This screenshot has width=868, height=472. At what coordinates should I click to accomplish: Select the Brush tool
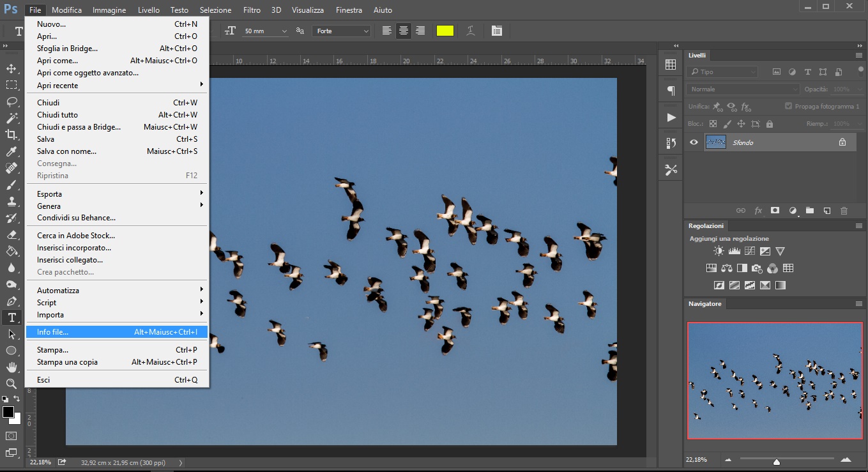pos(11,185)
